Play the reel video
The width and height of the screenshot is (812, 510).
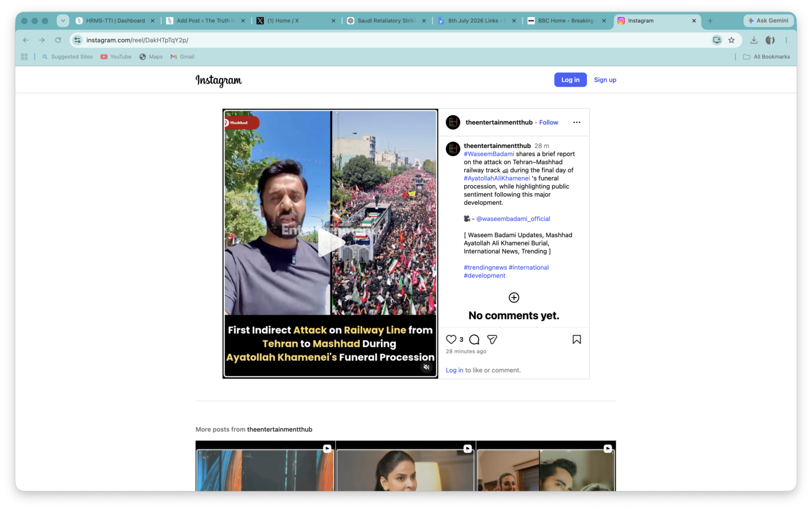pyautogui.click(x=330, y=243)
